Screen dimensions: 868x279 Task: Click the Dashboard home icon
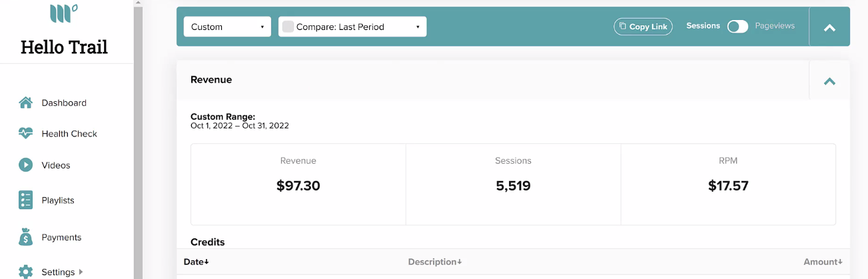click(25, 103)
